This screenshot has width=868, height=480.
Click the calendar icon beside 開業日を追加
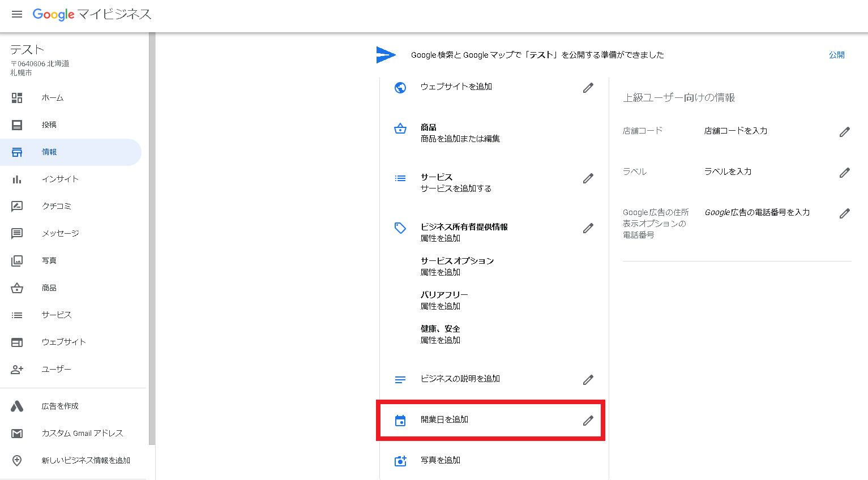point(400,421)
